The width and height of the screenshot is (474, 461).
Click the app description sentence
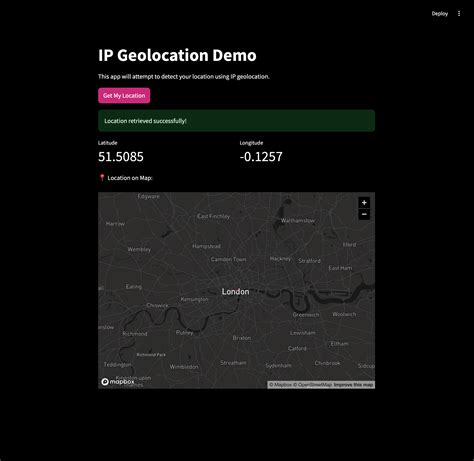(x=184, y=77)
